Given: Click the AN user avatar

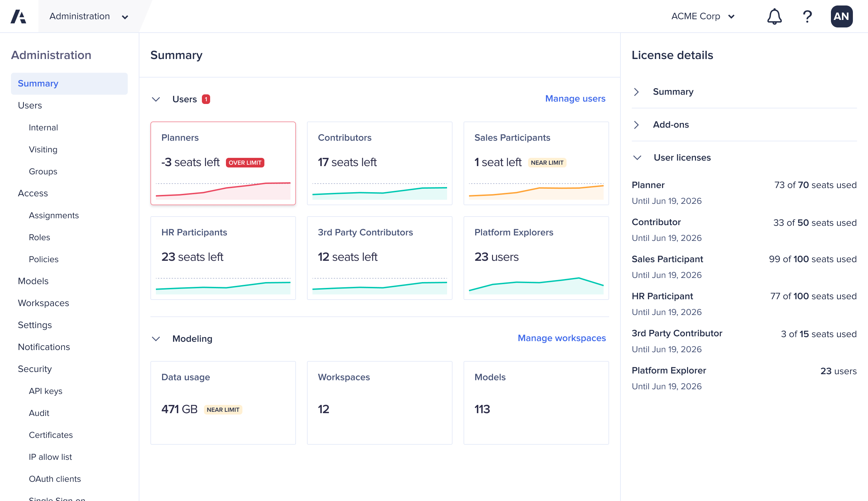Looking at the screenshot, I should [841, 16].
